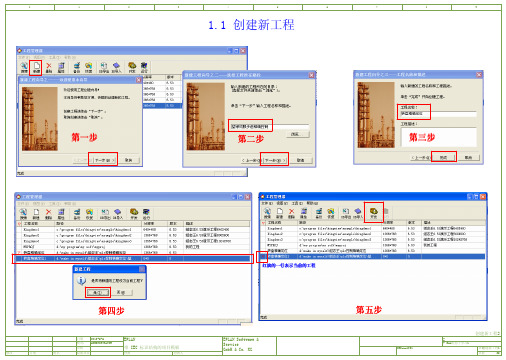Open the Help menu in step-five window
Screen dimensions: 506x360
click(312, 203)
